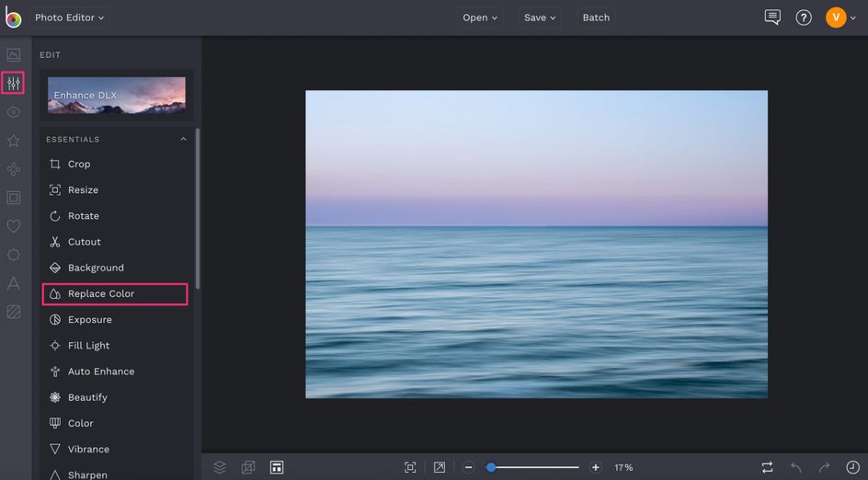Expand the Photo Editor dropdown
The image size is (868, 480).
point(70,17)
